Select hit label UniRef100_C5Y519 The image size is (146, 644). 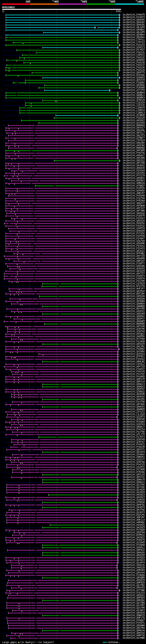pos(133,140)
